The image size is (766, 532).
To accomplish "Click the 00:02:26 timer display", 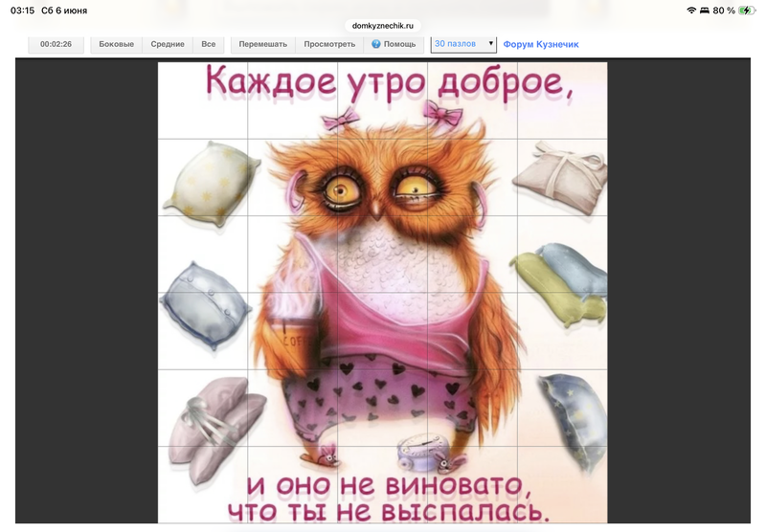I will (x=56, y=44).
